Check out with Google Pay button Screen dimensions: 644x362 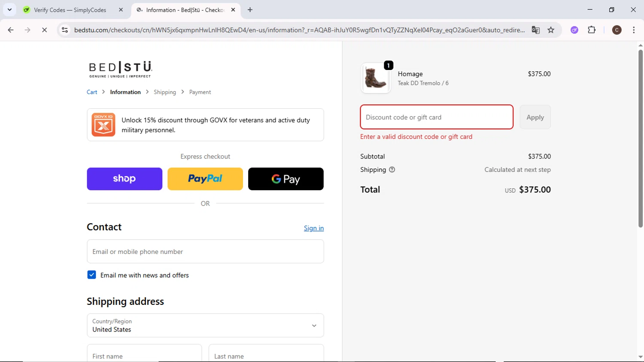[x=286, y=179]
